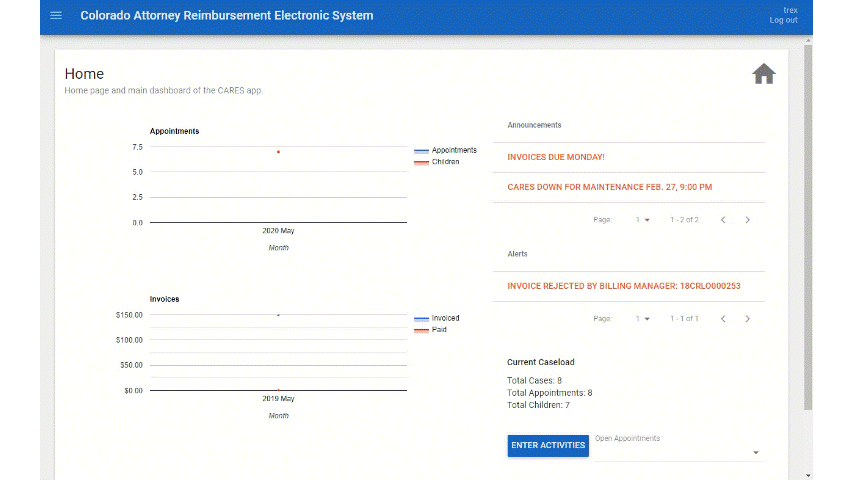Log out of the CARES app
853x480 pixels.
(x=783, y=20)
